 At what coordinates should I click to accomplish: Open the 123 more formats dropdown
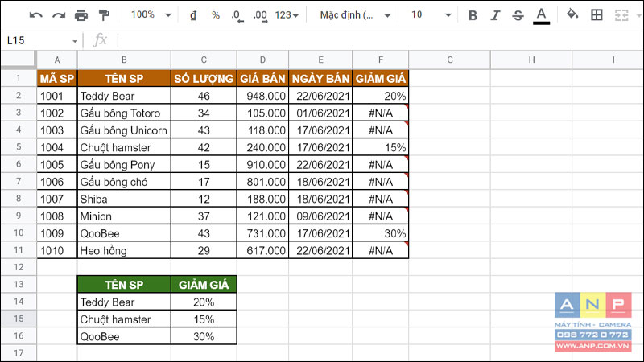coord(287,15)
